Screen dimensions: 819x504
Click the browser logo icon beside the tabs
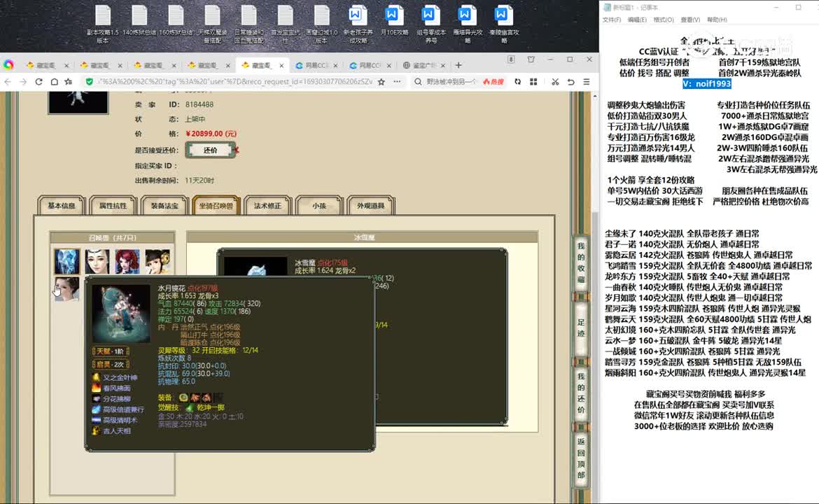click(x=8, y=65)
